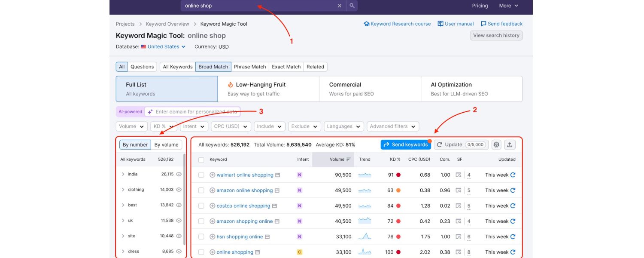The width and height of the screenshot is (644, 258).
Task: Click the Send keywords button
Action: click(405, 144)
